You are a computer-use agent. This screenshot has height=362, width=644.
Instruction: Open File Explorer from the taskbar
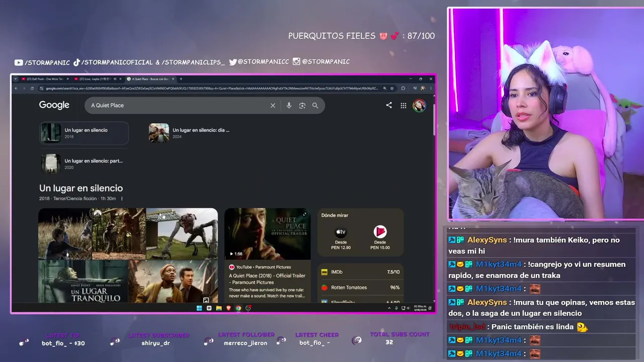(219, 308)
